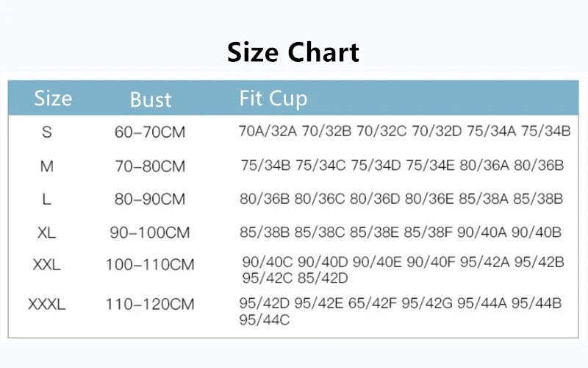
Task: Click the 100-110CM bust measurement
Action: (150, 265)
